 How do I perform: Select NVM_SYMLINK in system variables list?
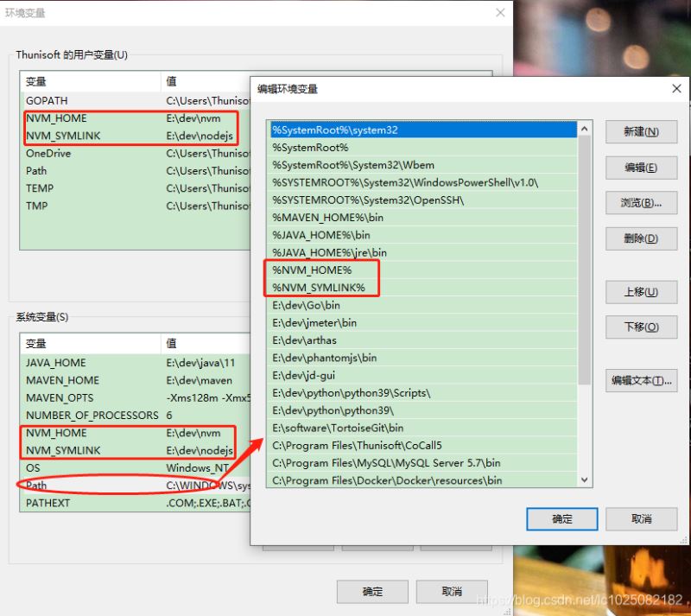136,450
